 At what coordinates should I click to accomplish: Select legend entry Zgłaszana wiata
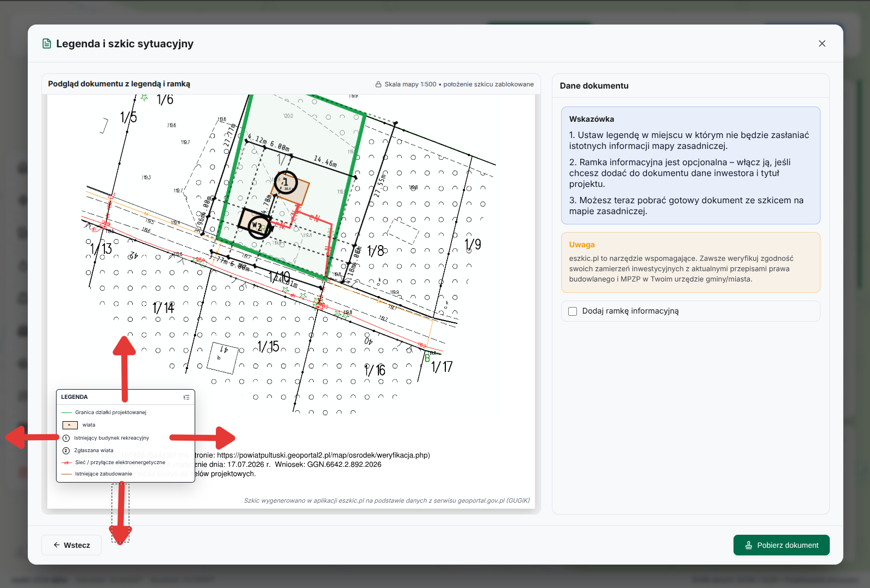point(94,451)
